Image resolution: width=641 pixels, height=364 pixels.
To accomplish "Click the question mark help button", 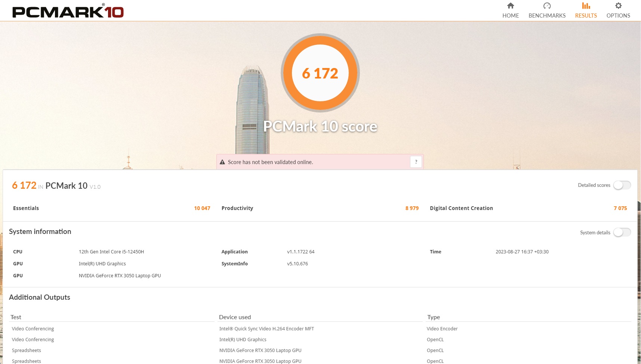I will 416,162.
